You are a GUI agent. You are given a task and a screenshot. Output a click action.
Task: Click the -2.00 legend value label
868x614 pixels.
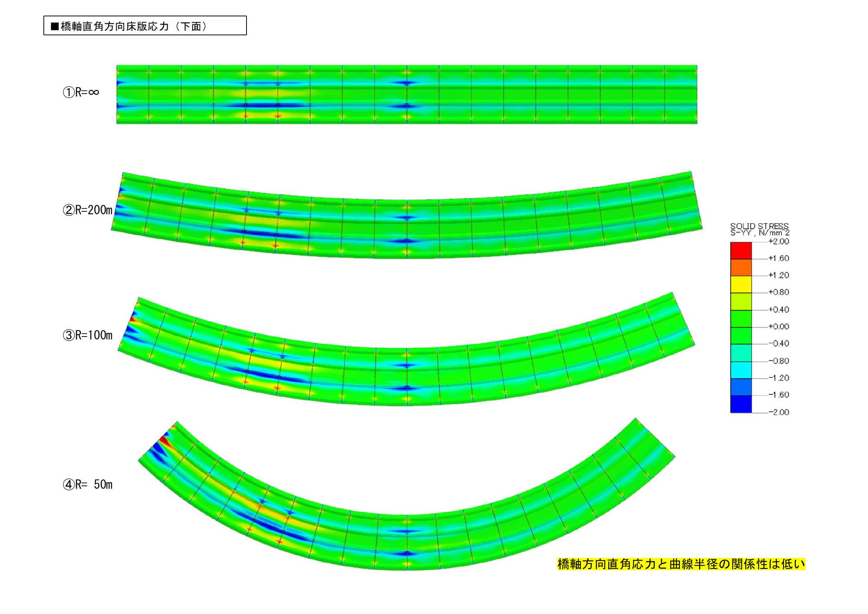coord(779,412)
